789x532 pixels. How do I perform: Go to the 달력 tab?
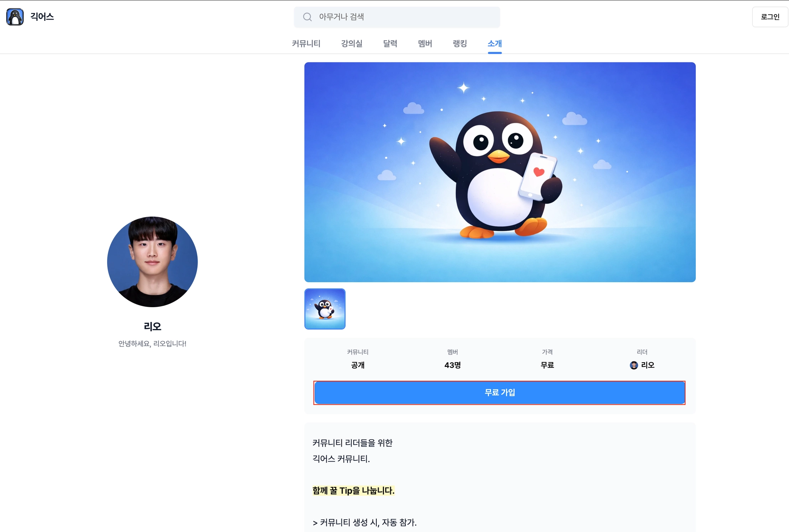coord(390,43)
